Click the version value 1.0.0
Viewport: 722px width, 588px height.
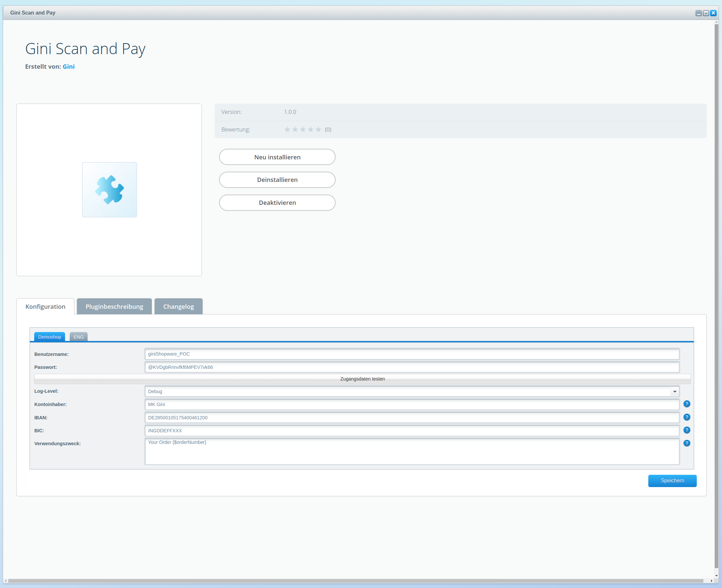290,112
